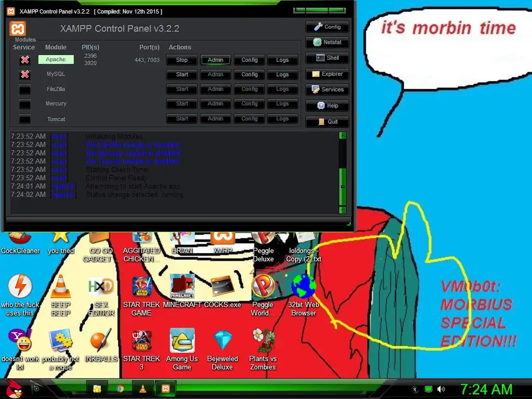The height and width of the screenshot is (399, 532).
Task: Open XAMPP Help
Action: click(x=327, y=105)
